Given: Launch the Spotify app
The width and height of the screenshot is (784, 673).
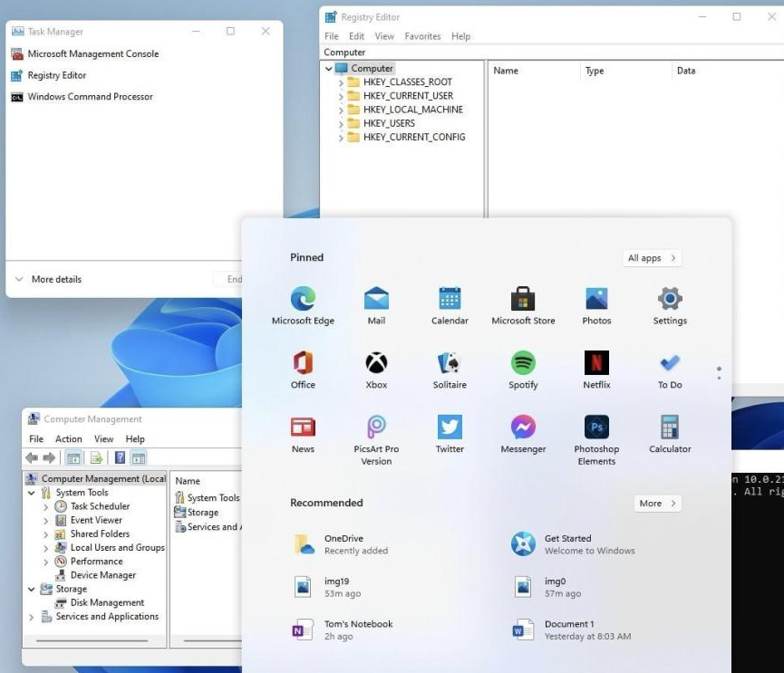Looking at the screenshot, I should (523, 363).
